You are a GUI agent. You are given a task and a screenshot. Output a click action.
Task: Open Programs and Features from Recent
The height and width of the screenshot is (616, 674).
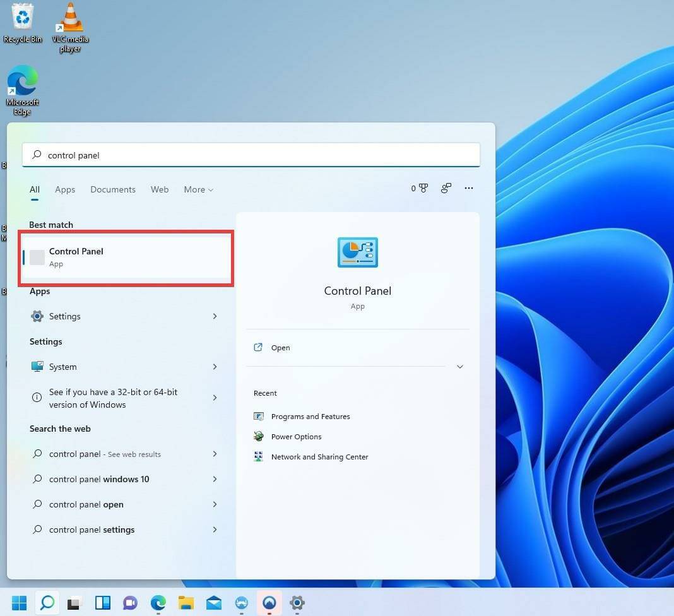pos(310,416)
